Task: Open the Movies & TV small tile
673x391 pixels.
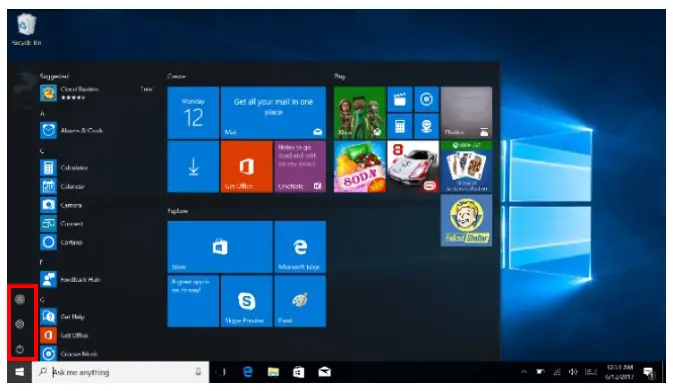Action: tap(400, 100)
